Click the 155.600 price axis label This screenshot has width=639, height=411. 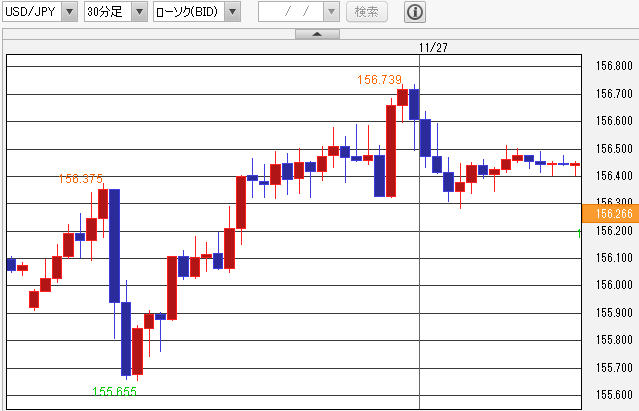tap(613, 395)
